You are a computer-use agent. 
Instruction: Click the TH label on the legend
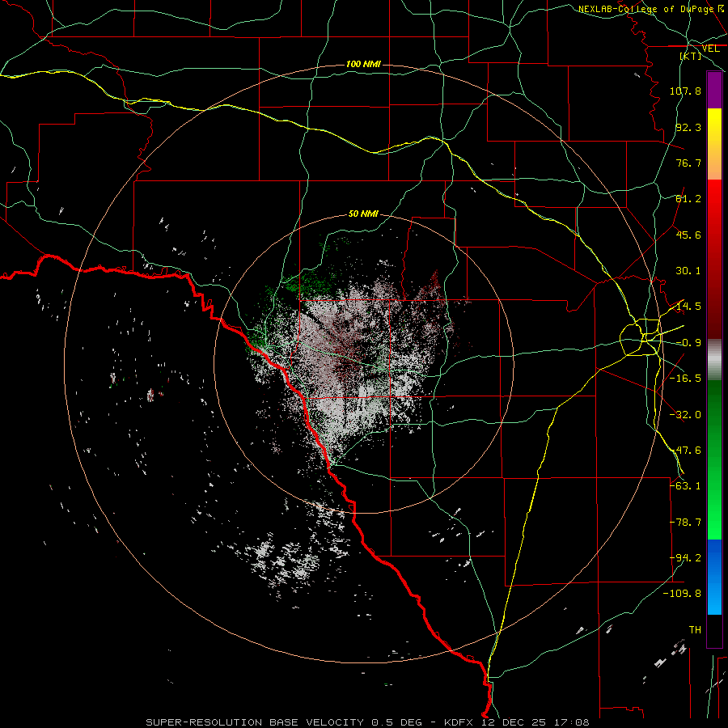pyautogui.click(x=695, y=630)
